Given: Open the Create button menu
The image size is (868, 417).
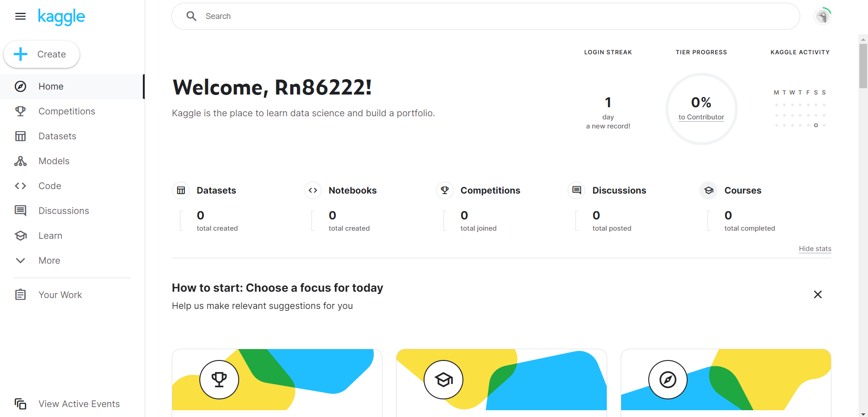Looking at the screenshot, I should point(42,54).
